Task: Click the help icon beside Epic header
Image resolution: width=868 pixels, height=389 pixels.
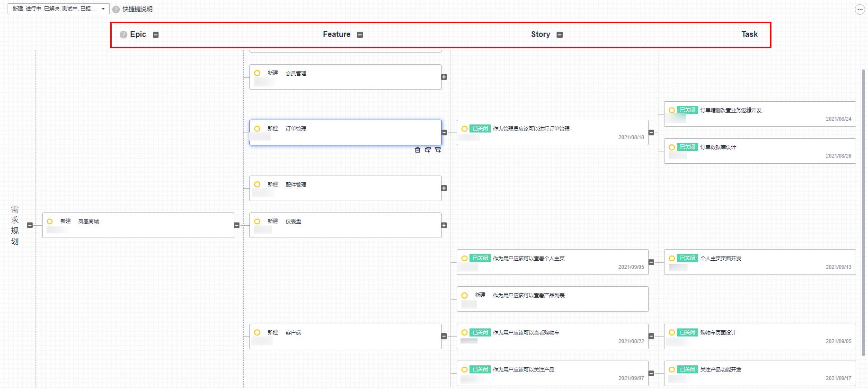Action: point(124,35)
